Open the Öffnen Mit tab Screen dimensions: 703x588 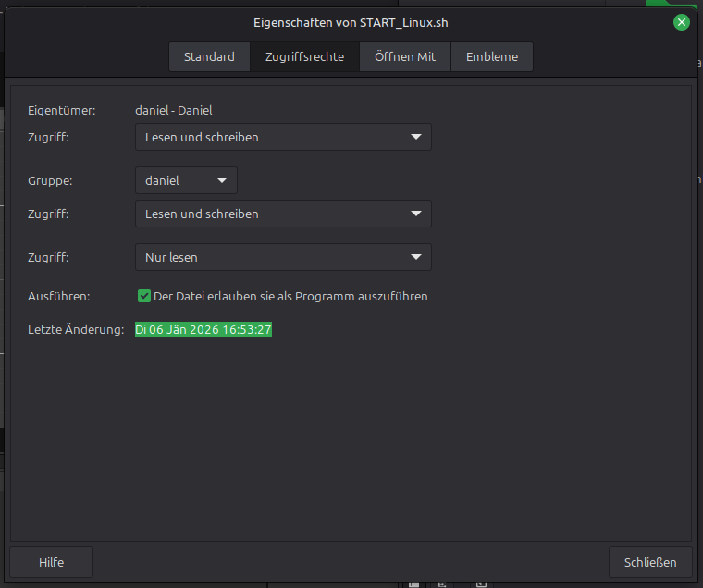click(405, 56)
